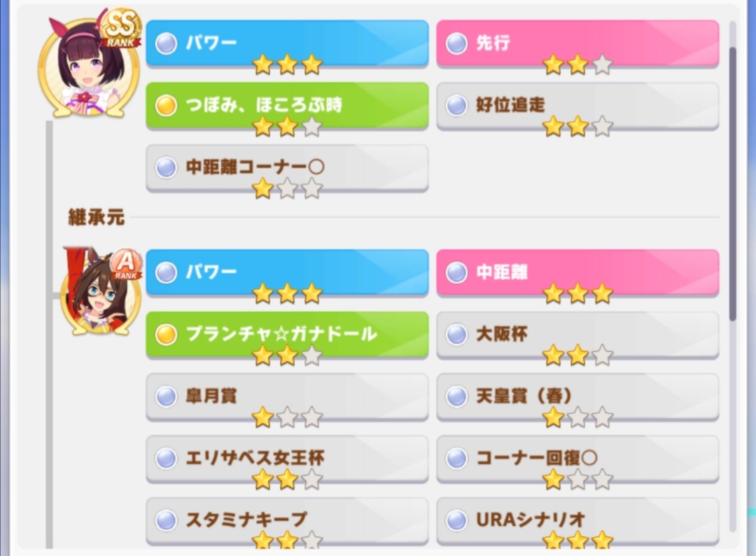Viewport: 756px width, 556px height.
Task: Click the A RANK badge
Action: pos(126,264)
